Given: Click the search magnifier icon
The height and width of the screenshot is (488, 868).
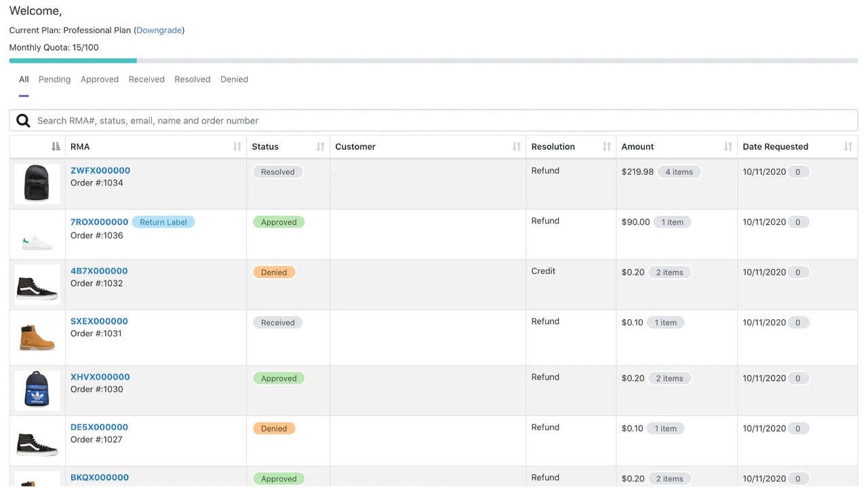Looking at the screenshot, I should [x=23, y=121].
